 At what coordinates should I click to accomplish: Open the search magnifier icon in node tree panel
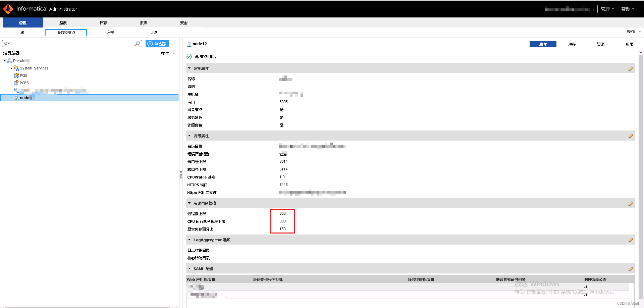pyautogui.click(x=137, y=43)
